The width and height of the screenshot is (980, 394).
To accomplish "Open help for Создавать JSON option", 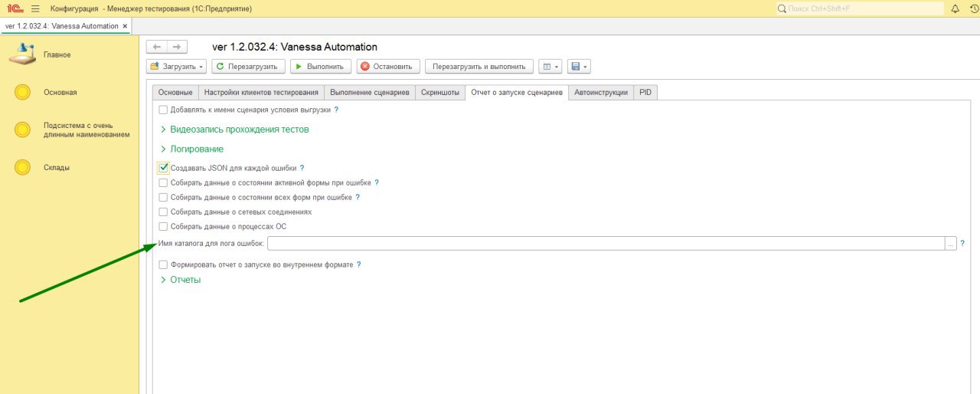I will 302,168.
